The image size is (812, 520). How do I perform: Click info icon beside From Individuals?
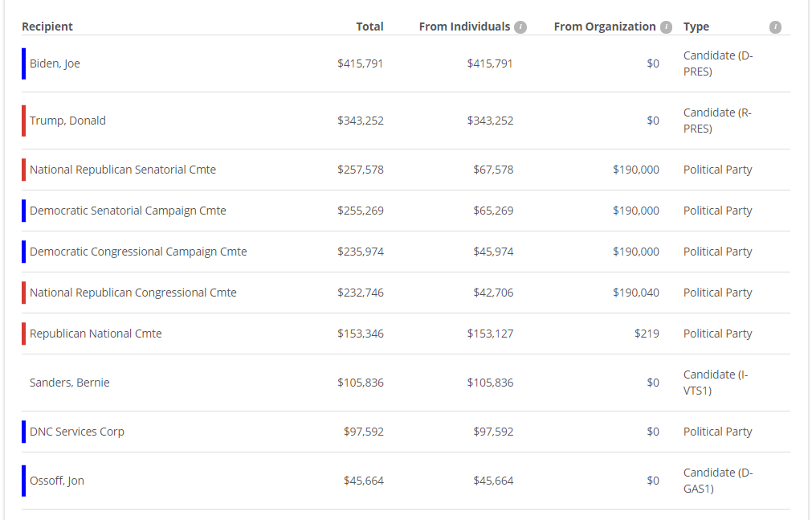click(520, 27)
